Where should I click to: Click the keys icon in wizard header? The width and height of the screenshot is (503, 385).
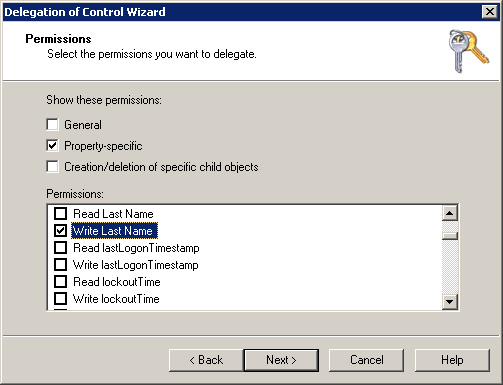click(x=469, y=51)
